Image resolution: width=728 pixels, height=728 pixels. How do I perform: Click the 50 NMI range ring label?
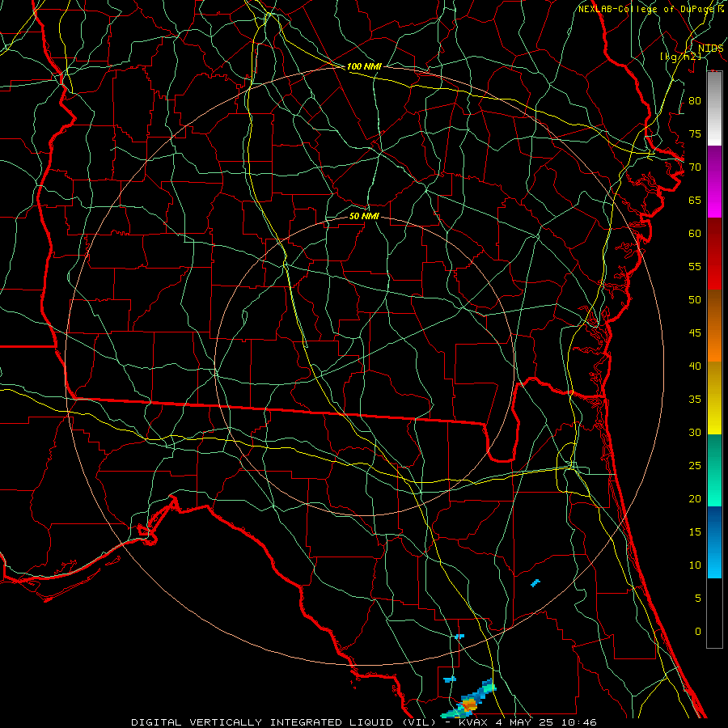coord(364,216)
